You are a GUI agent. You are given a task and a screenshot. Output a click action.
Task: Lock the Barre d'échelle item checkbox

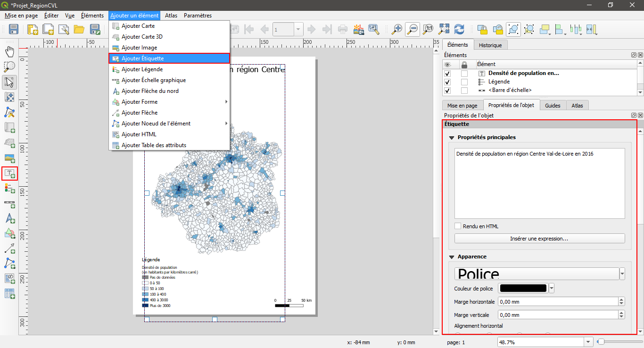coord(464,91)
